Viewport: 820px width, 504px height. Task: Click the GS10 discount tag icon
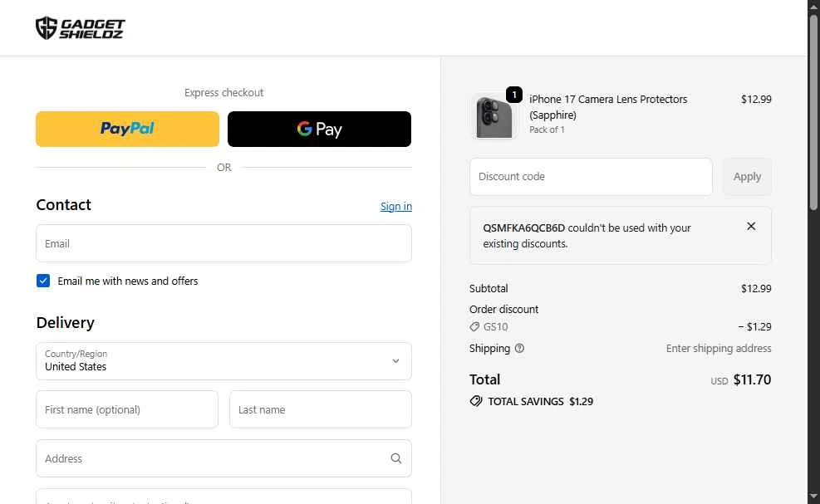474,327
